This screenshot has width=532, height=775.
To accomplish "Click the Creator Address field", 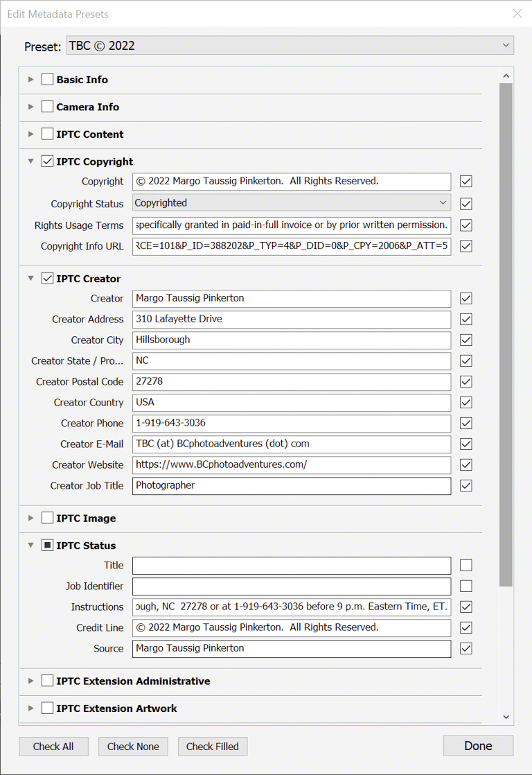I will [292, 320].
